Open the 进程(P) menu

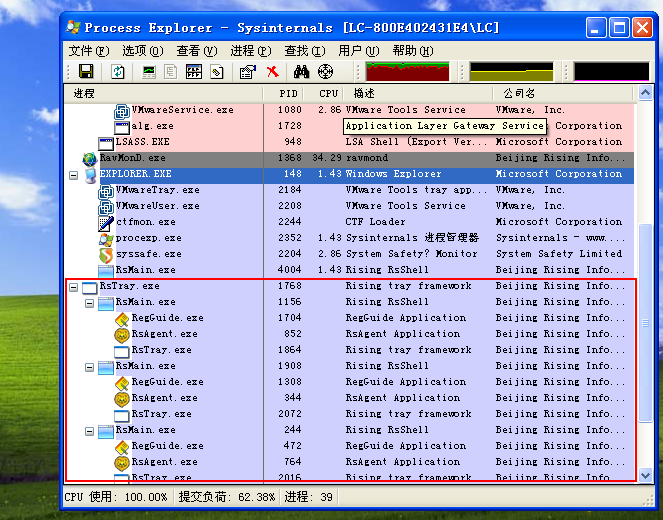251,51
